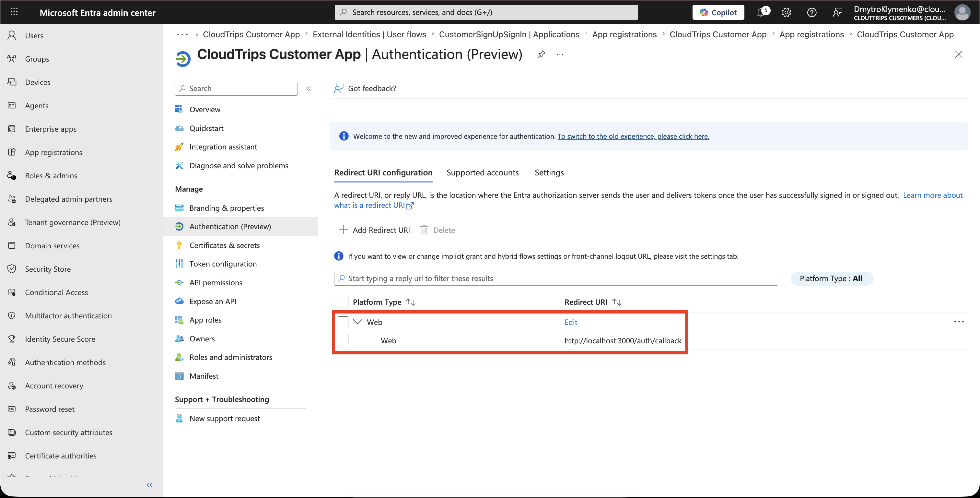This screenshot has height=498, width=980.
Task: Focus the reply url filter box
Action: [556, 278]
